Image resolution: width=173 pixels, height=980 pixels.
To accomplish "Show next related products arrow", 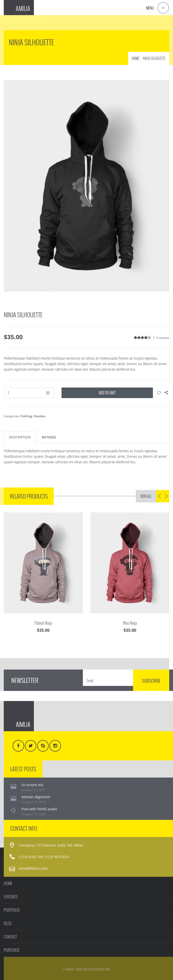I will pyautogui.click(x=166, y=496).
